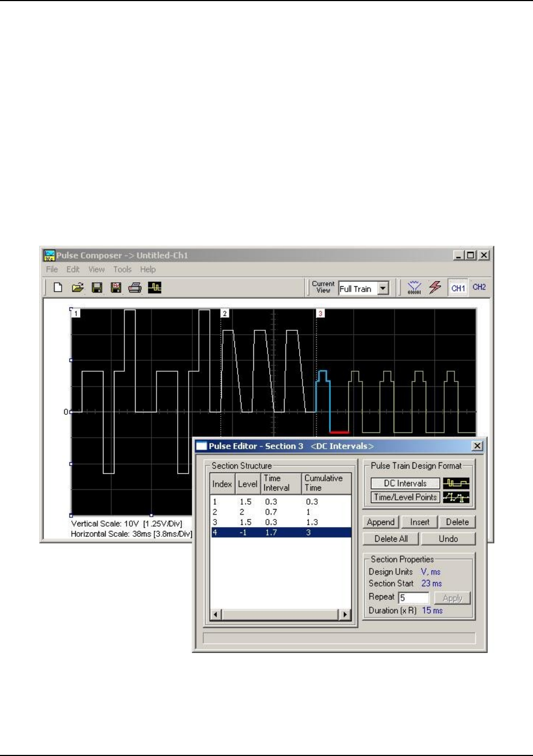Click the Repeat count input field
Screen dimensions: 533x756
[414, 598]
